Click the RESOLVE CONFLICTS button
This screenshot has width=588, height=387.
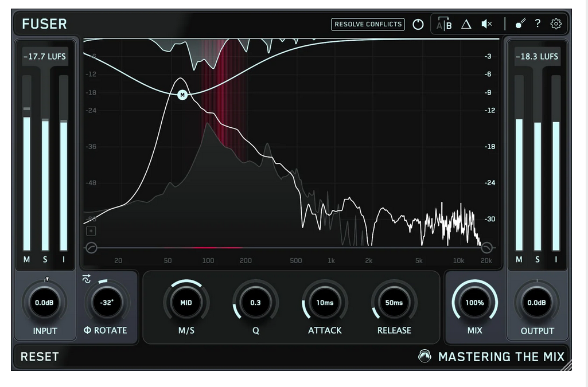(368, 24)
